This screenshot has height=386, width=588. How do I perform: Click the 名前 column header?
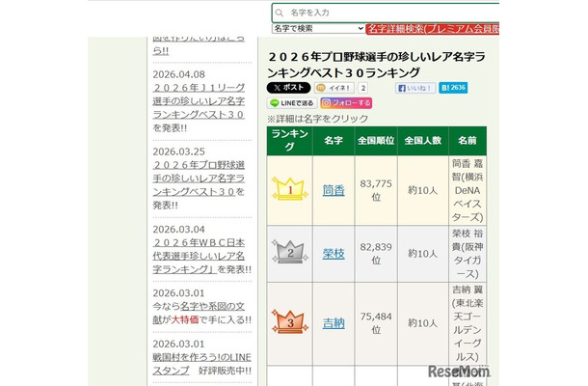point(468,141)
